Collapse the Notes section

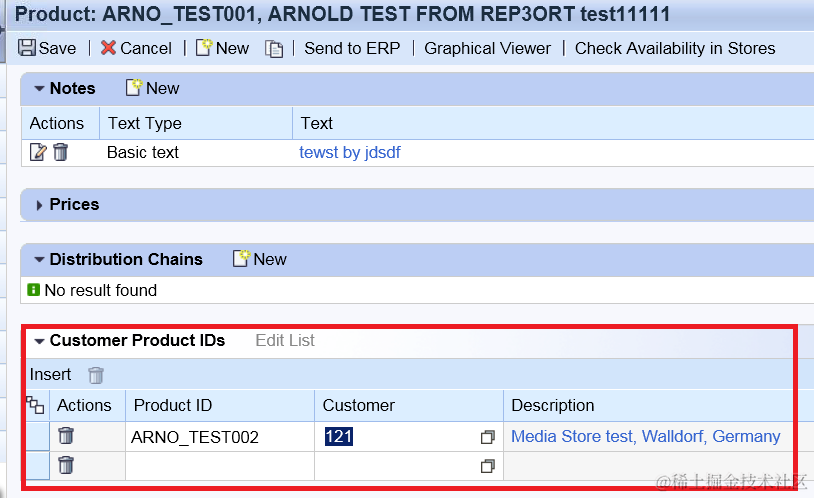[39, 89]
